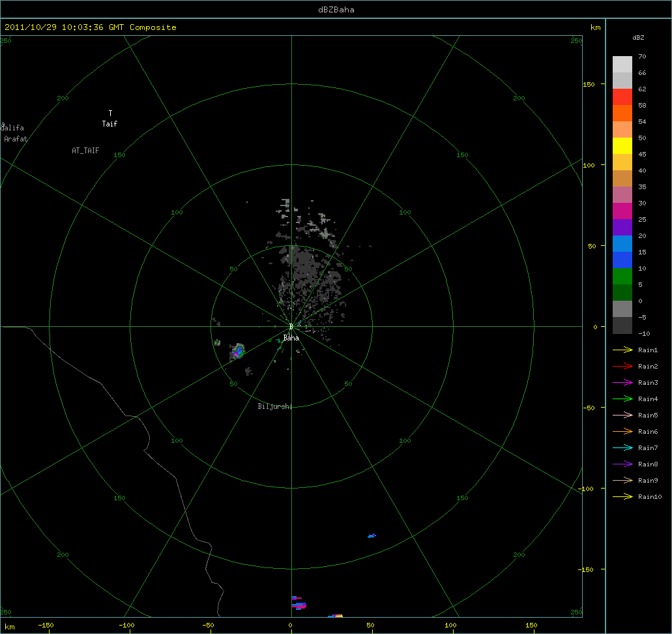Select the dark orange 58–54 dBZ swatch

coord(622,113)
